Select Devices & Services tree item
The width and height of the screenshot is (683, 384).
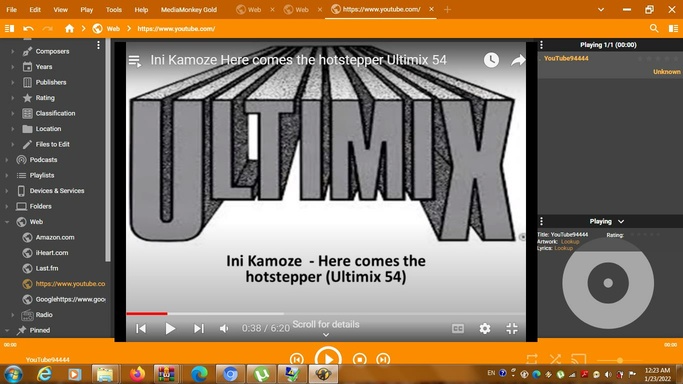57,191
